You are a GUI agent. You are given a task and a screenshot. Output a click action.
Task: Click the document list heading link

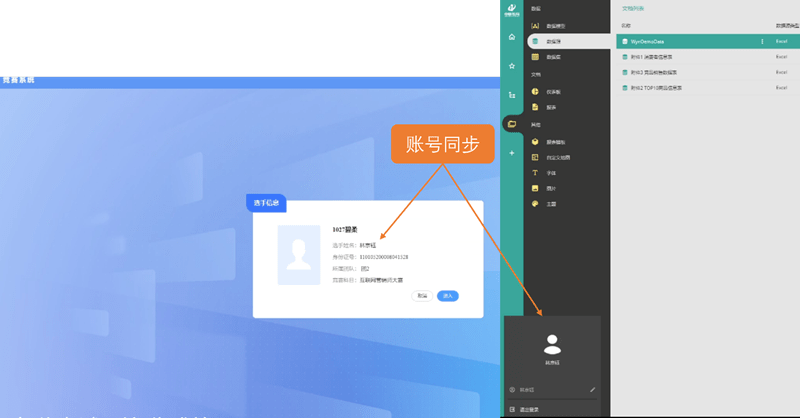tap(633, 9)
